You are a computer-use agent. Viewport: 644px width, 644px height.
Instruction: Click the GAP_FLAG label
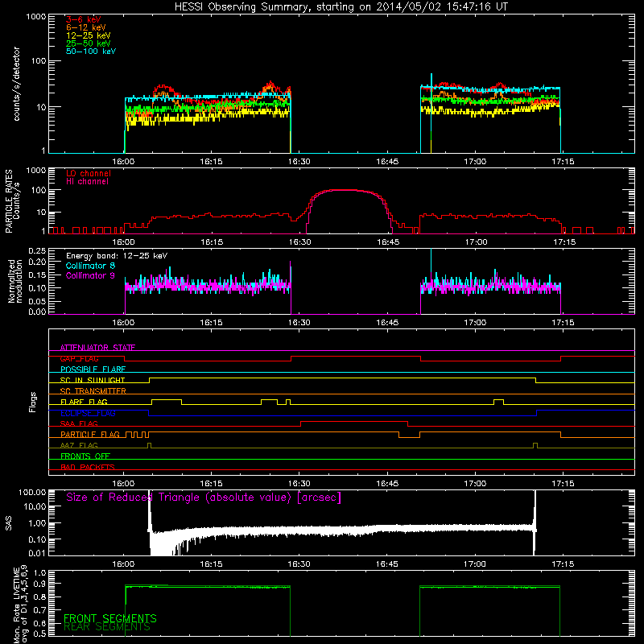(x=79, y=358)
